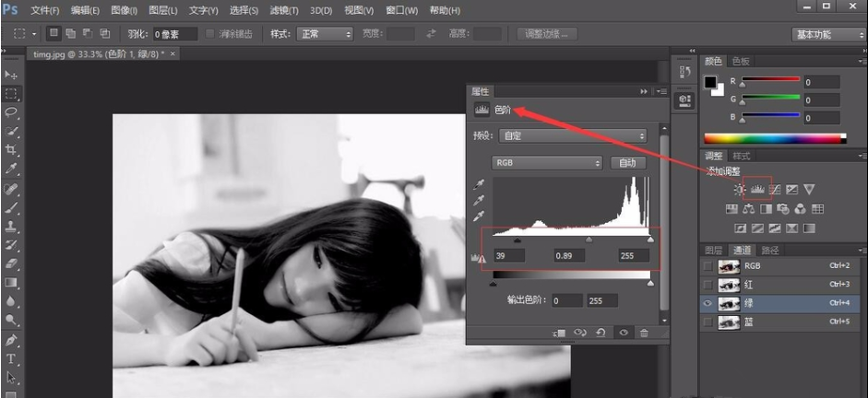Toggle visibility of the 绿 (Green) channel
This screenshot has height=398, width=868.
point(707,303)
